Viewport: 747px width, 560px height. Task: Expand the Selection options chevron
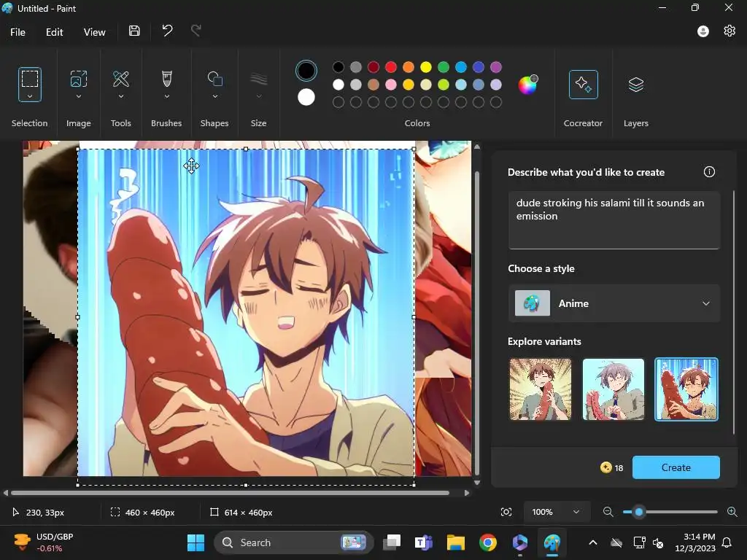click(x=29, y=96)
